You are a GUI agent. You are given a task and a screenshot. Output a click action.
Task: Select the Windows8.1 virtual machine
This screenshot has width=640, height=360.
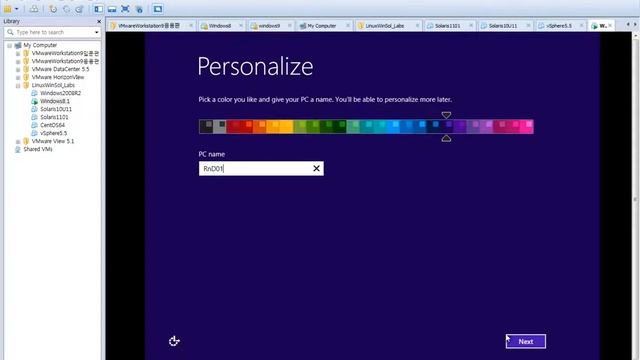tap(55, 101)
